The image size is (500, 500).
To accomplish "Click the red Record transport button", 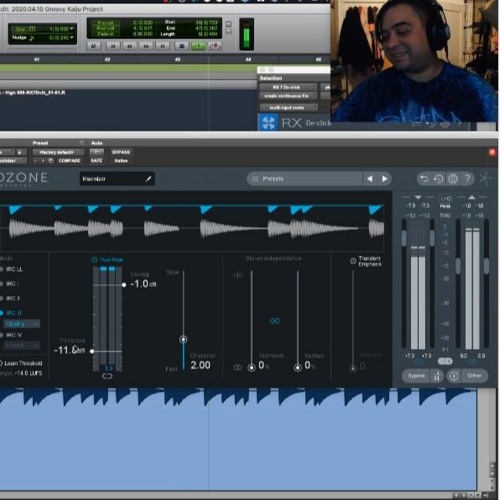I will click(x=215, y=46).
